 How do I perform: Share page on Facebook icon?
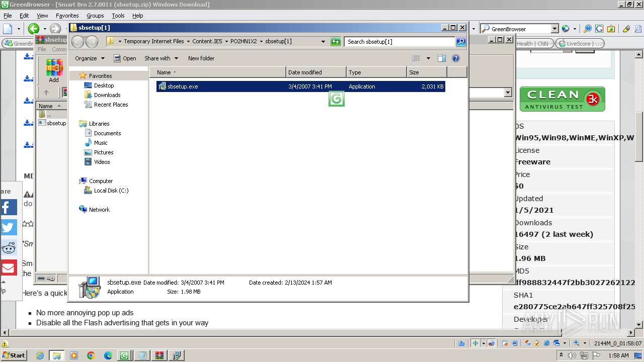(x=8, y=207)
